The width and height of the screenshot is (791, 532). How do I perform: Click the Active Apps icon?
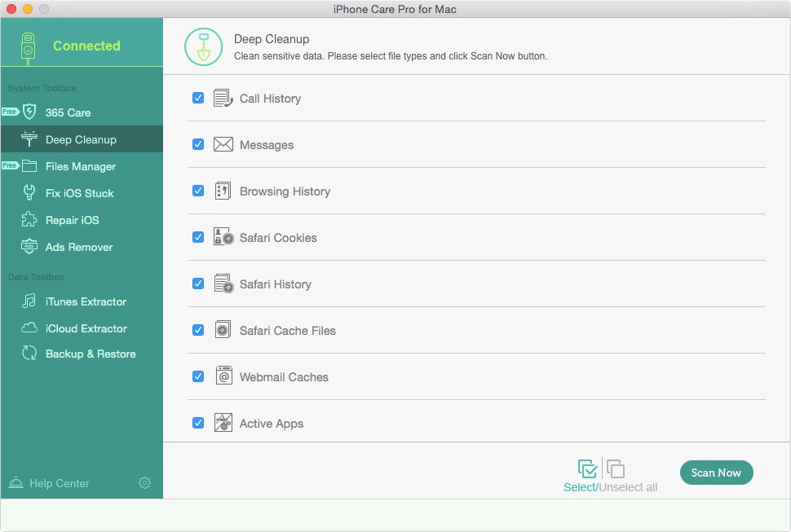click(223, 422)
